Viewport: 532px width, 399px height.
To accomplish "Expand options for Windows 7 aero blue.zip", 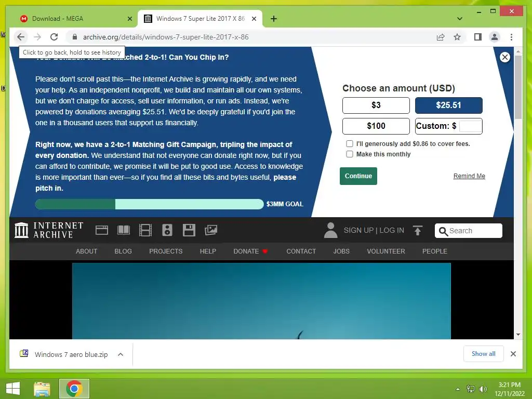I will click(x=121, y=354).
